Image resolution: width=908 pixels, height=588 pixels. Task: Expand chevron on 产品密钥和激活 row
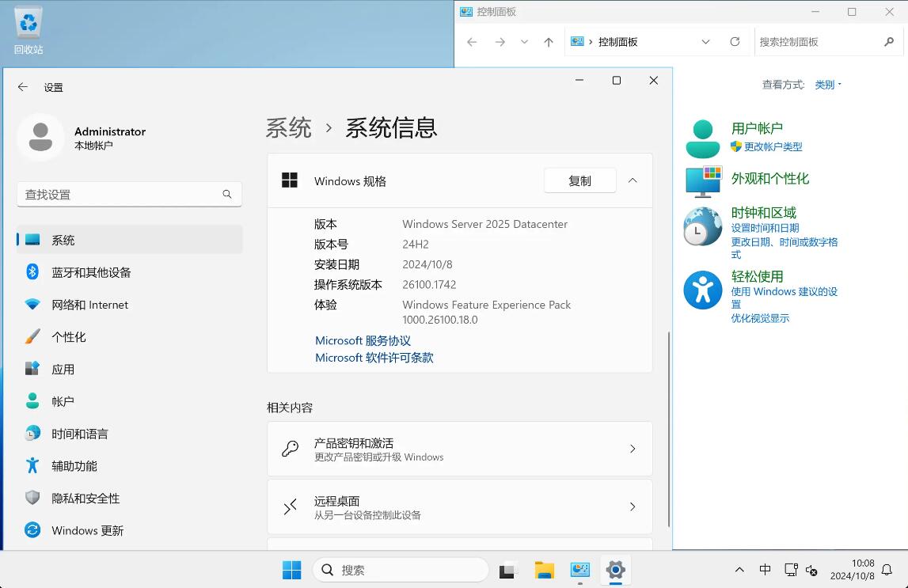click(x=633, y=449)
